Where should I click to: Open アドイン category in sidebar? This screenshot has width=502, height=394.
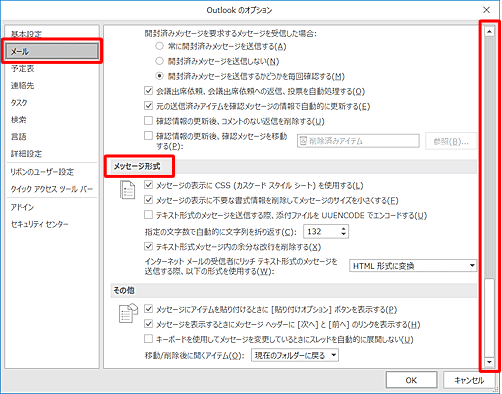tap(22, 207)
